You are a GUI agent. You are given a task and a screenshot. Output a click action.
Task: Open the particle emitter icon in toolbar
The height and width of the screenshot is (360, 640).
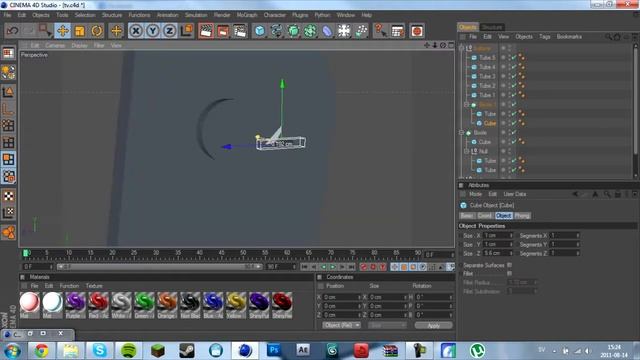(361, 31)
